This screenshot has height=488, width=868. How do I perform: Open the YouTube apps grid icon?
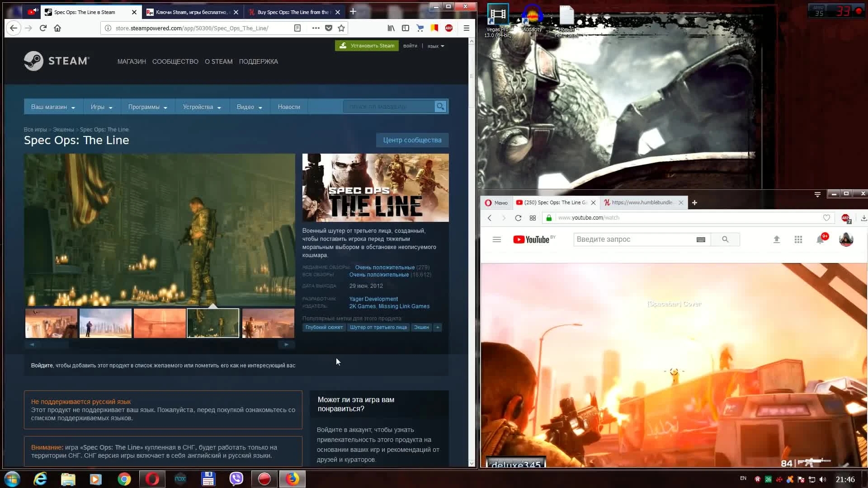(x=798, y=239)
